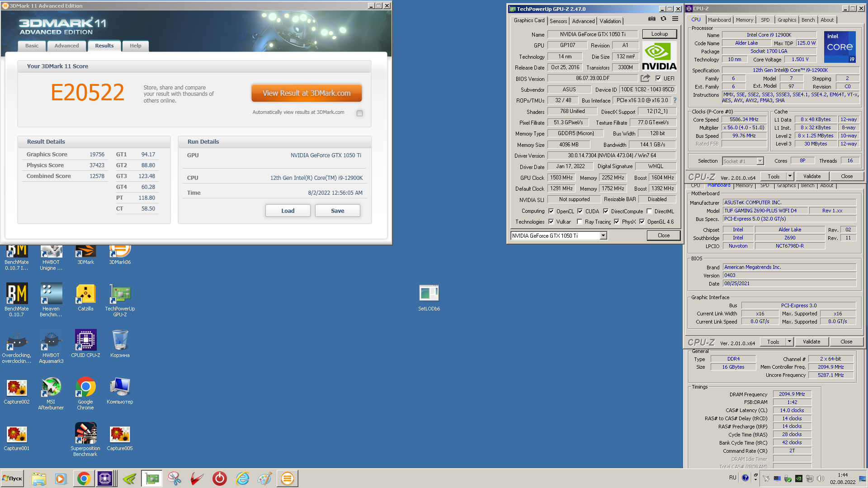
Task: Open Google Chrome desktop icon
Action: tap(85, 393)
